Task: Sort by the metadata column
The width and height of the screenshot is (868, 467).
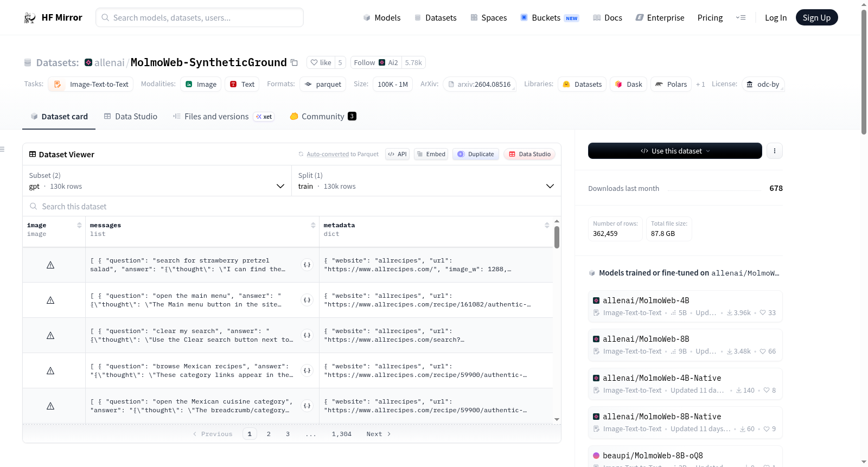Action: pos(547,225)
